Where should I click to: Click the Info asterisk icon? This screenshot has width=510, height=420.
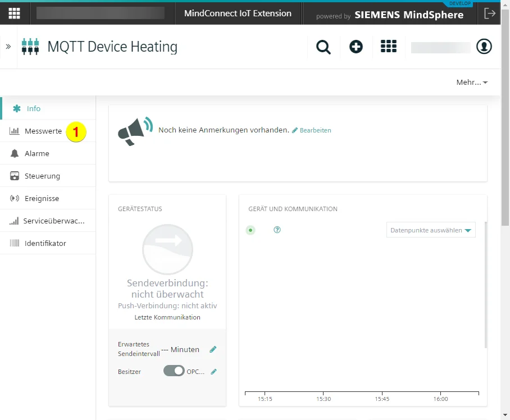17,108
